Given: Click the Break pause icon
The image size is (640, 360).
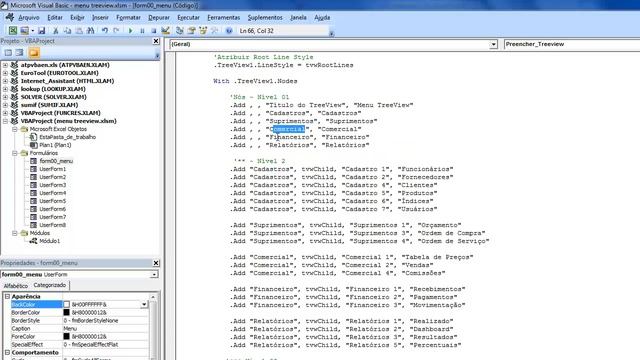Looking at the screenshot, I should (x=142, y=31).
